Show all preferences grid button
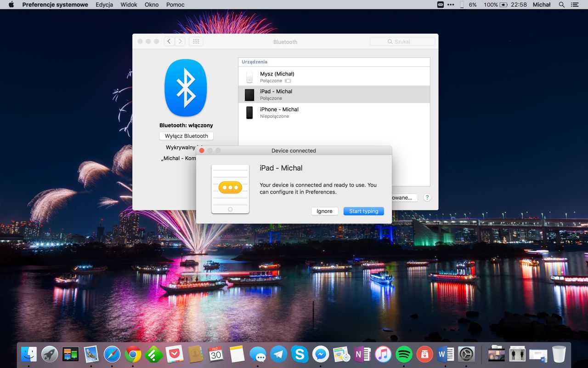The image size is (588, 368). pos(196,41)
